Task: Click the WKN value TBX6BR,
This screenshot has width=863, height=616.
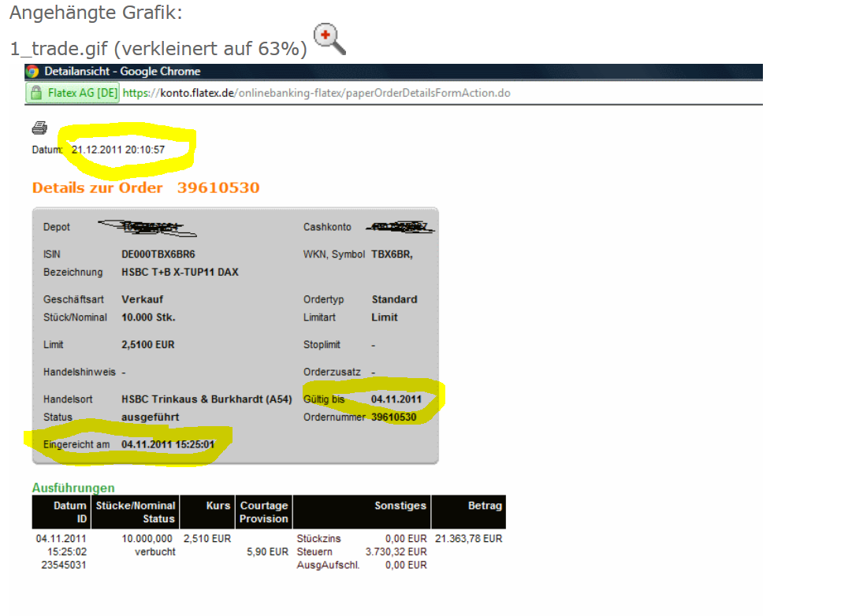Action: (392, 254)
